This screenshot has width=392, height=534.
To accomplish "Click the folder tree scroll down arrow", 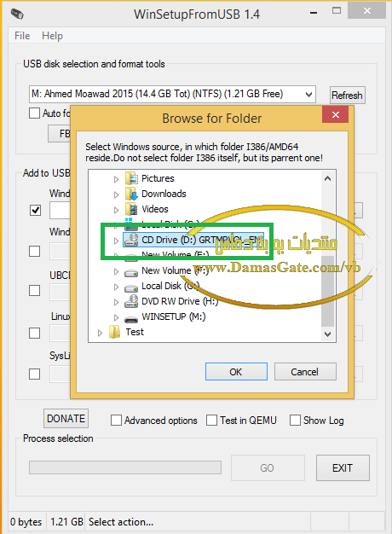I will pyautogui.click(x=328, y=334).
